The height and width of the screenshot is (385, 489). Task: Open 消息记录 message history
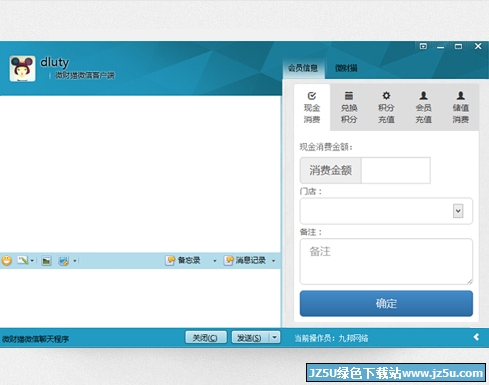click(x=245, y=260)
